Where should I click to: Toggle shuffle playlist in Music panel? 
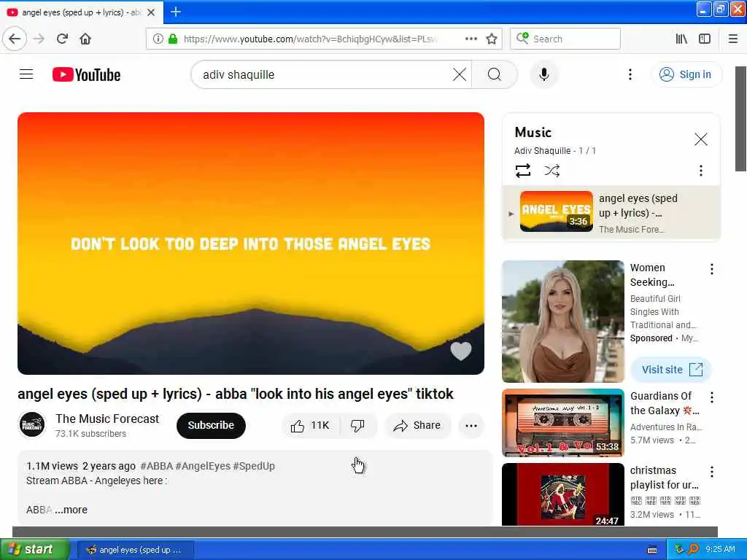coord(551,171)
